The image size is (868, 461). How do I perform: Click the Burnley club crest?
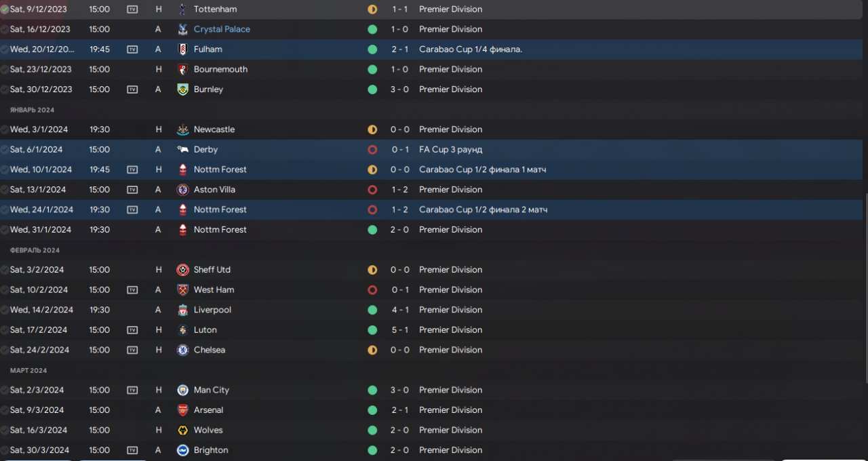182,89
